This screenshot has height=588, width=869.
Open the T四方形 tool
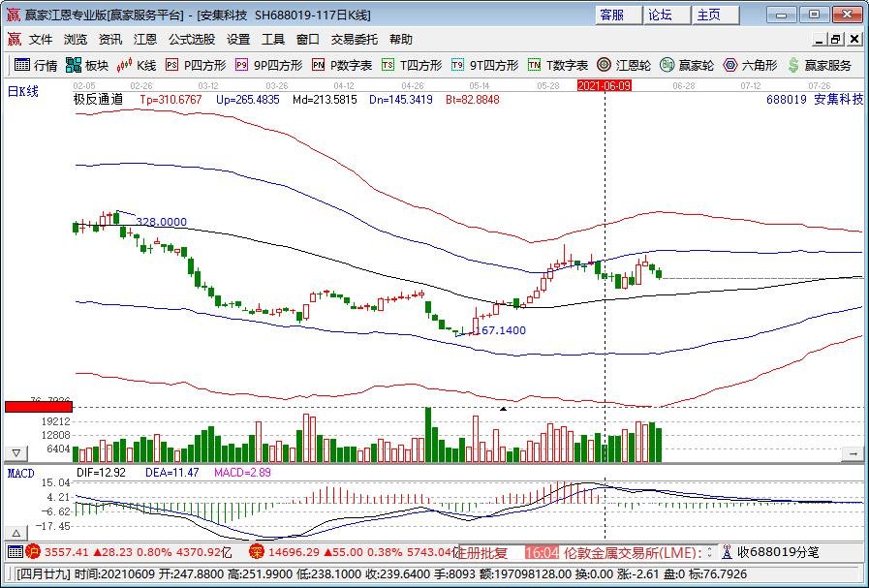(x=412, y=66)
